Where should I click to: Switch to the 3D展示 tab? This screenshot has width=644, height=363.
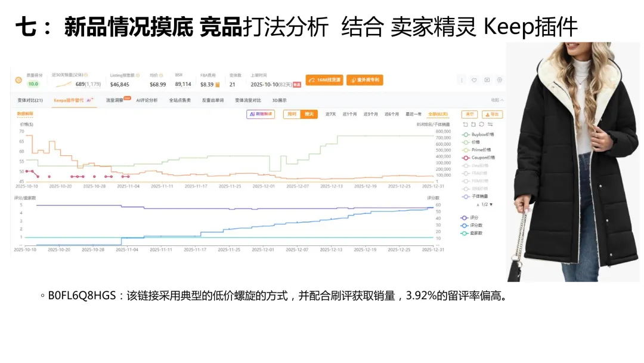pos(279,100)
